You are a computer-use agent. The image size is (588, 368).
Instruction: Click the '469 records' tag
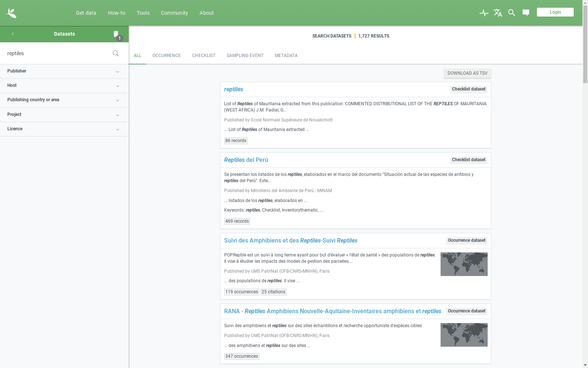pos(237,221)
